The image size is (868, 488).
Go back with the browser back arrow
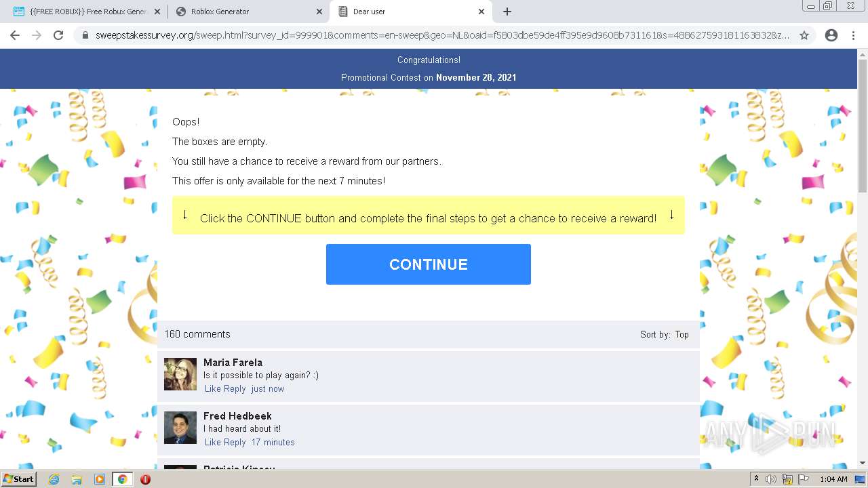click(x=15, y=35)
